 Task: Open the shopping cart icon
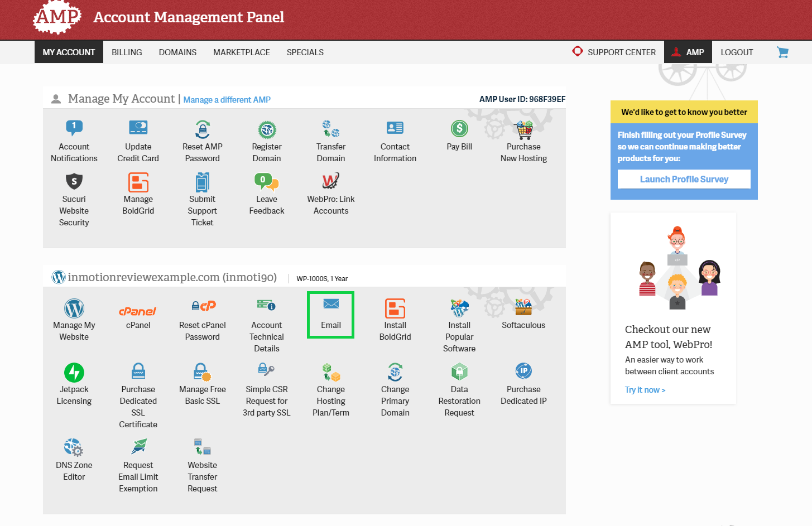782,52
